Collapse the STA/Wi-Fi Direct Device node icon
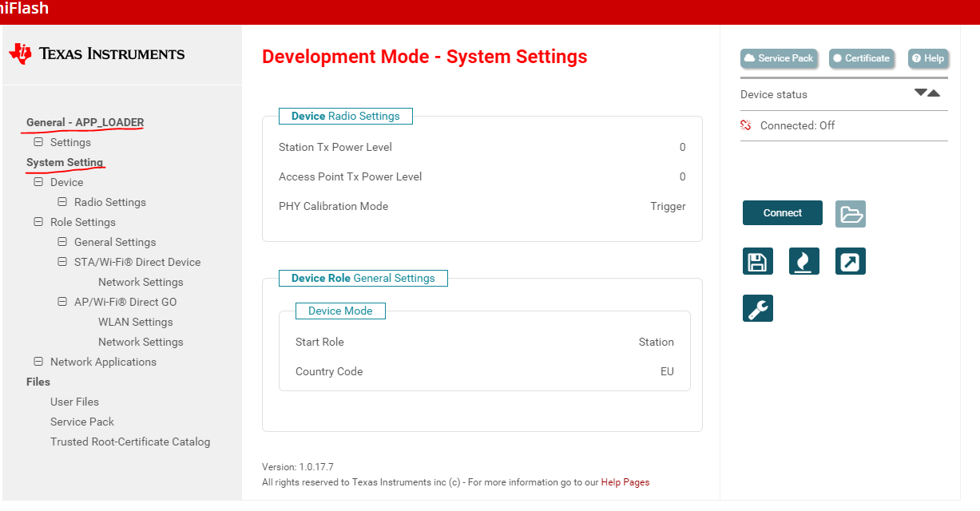Image resolution: width=980 pixels, height=511 pixels. point(62,262)
